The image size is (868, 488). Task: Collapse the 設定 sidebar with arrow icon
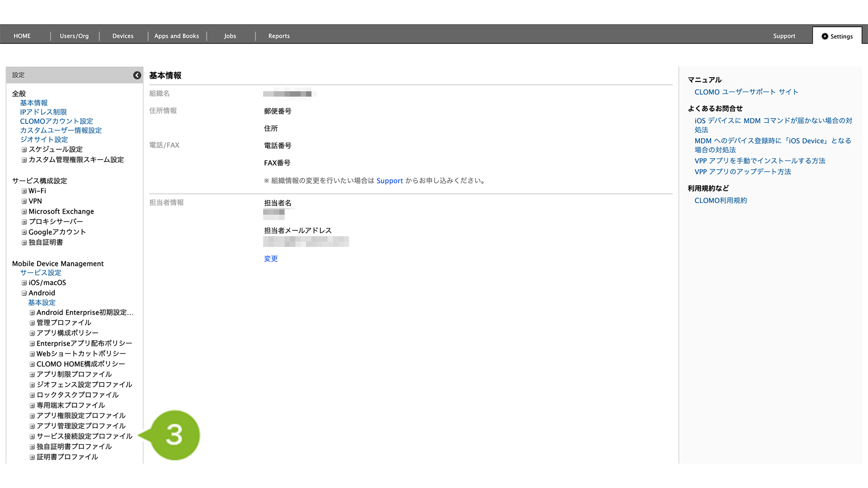[x=137, y=75]
